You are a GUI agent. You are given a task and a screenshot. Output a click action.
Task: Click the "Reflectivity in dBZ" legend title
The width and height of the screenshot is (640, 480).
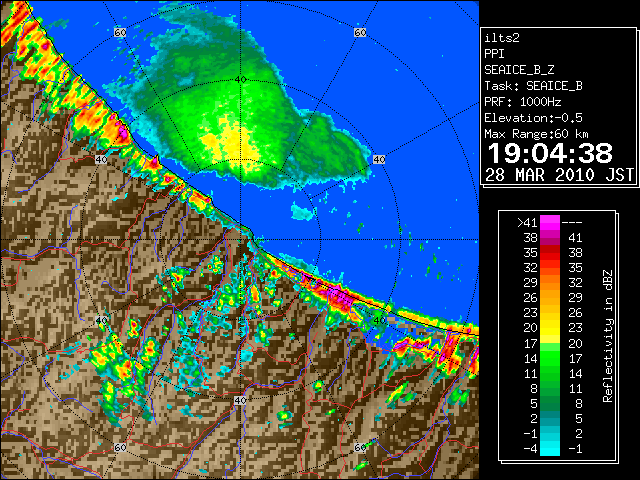click(608, 336)
